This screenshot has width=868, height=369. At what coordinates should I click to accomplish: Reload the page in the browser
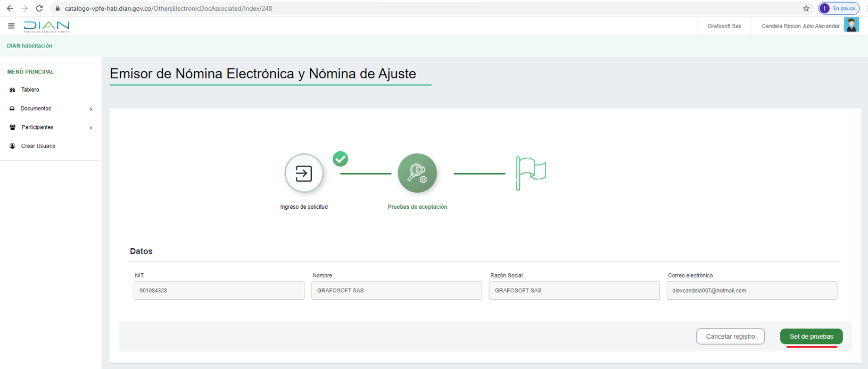[x=39, y=9]
